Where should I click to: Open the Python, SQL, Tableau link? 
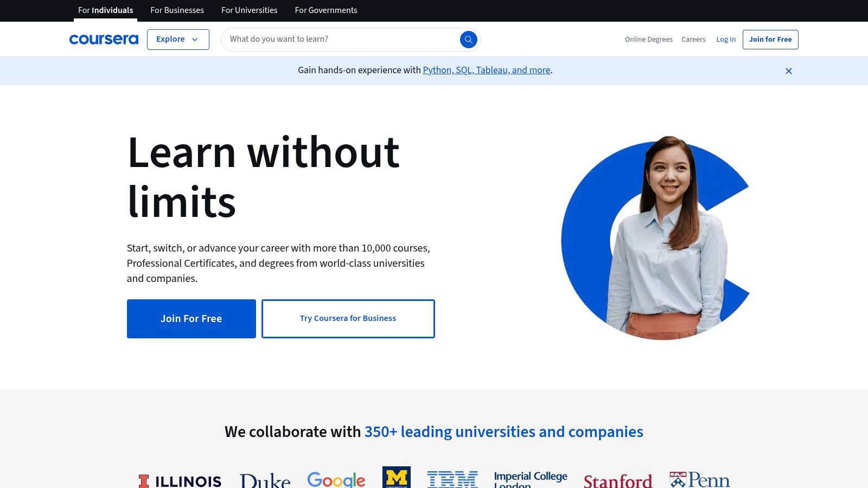(x=486, y=70)
